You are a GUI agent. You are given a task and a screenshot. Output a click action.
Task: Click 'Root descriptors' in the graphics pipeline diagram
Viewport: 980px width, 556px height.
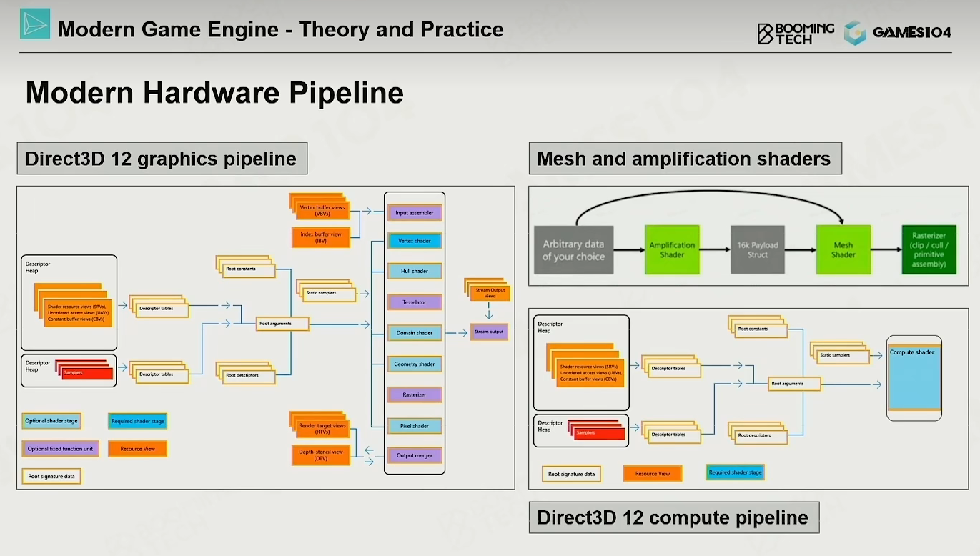[247, 375]
